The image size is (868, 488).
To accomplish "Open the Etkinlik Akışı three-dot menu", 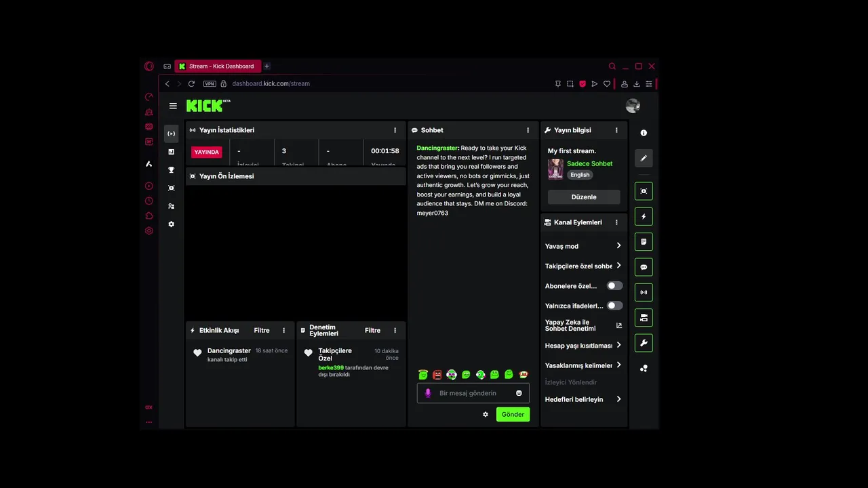I will click(x=284, y=331).
